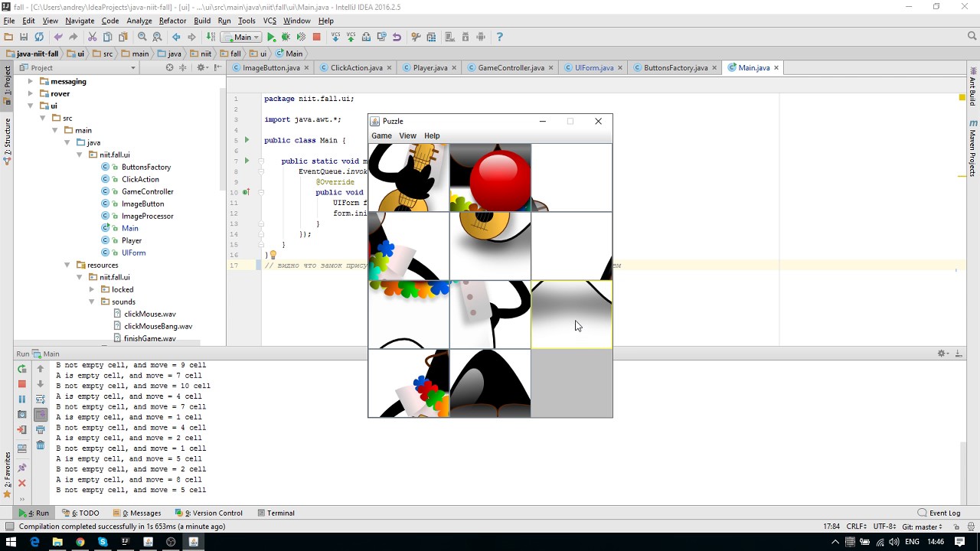Open the Refactor menu
This screenshot has width=980, height=551.
[x=172, y=21]
